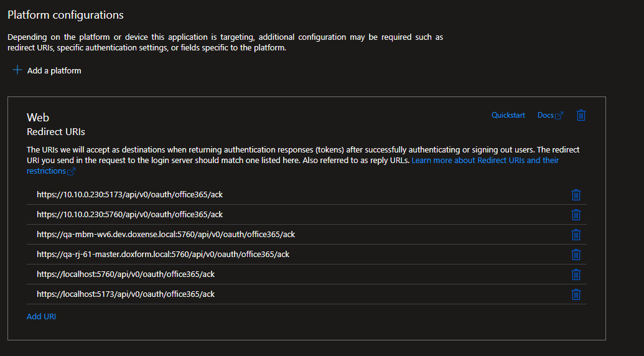Delete the localhost:5760 redirect URI
The width and height of the screenshot is (644, 356).
coord(576,274)
